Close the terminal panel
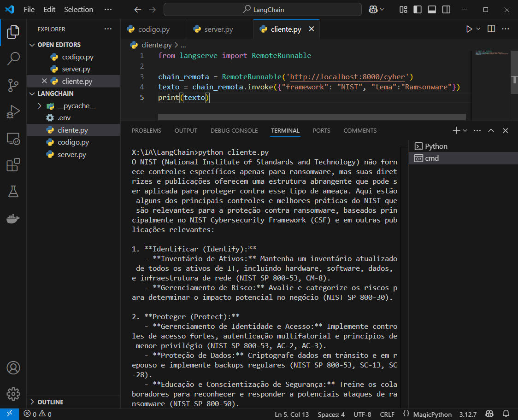 (505, 130)
